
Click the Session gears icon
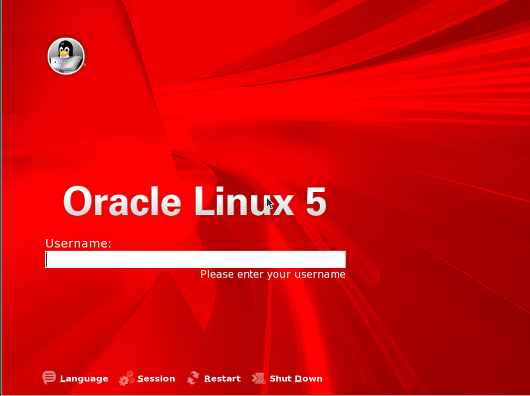[x=127, y=378]
